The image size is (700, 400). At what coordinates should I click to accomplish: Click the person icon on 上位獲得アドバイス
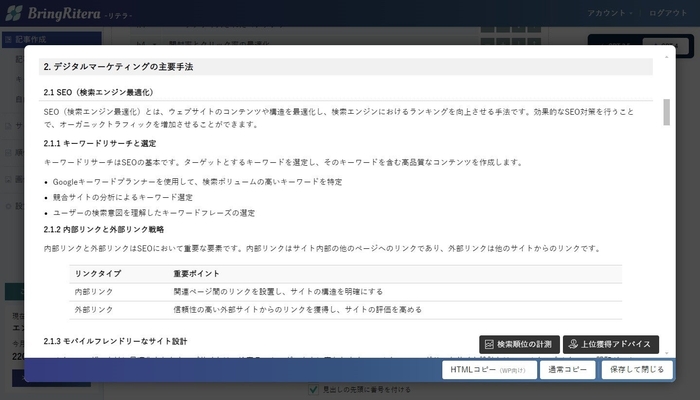[x=574, y=344]
